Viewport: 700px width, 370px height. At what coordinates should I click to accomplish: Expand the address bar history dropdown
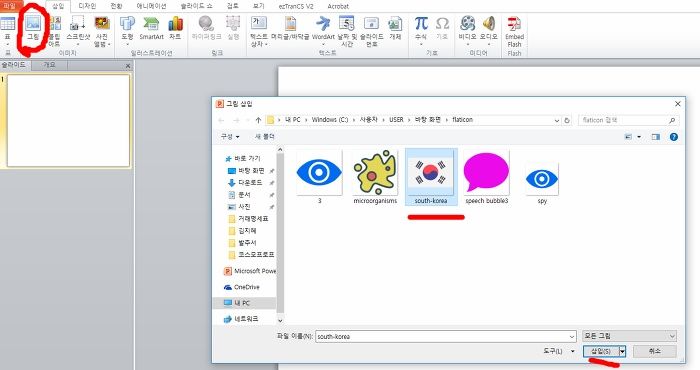(557, 120)
